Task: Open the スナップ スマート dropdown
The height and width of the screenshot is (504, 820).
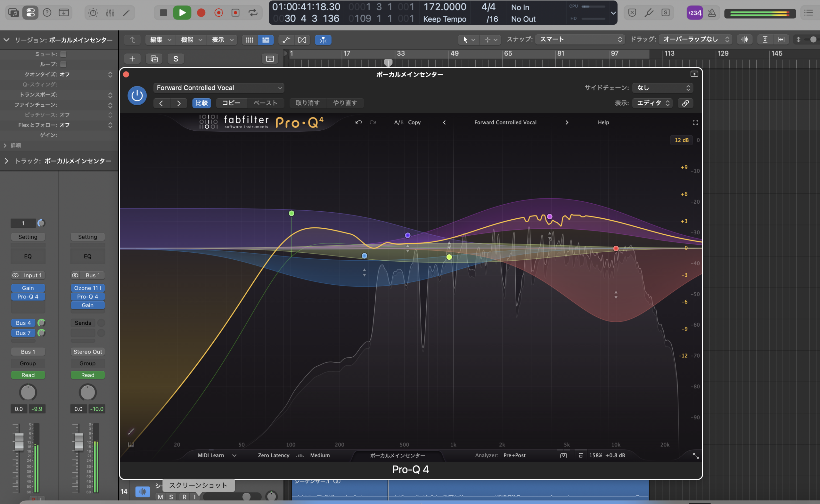Action: click(579, 39)
